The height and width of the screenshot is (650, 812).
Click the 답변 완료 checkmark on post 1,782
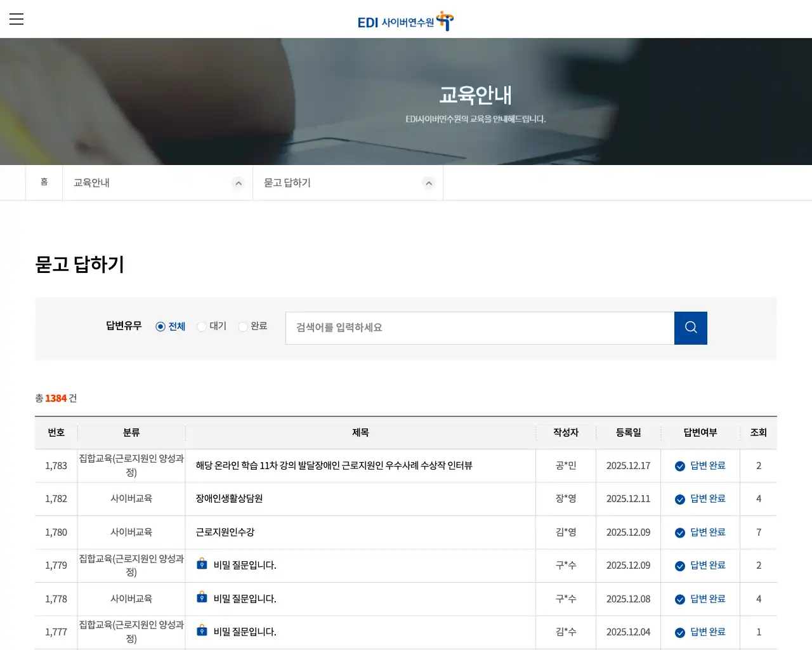click(679, 498)
